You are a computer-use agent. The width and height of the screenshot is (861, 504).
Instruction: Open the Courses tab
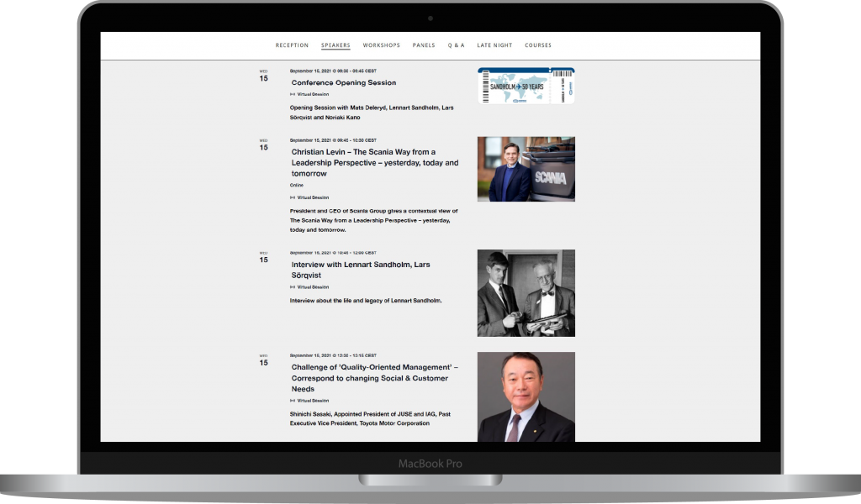pyautogui.click(x=538, y=45)
